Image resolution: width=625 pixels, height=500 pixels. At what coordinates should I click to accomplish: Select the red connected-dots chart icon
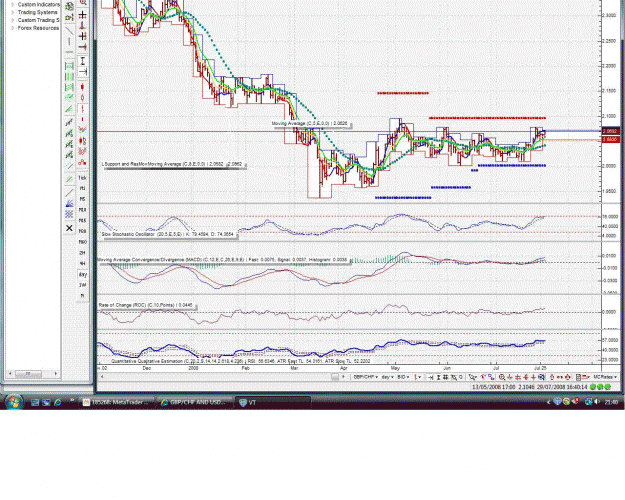83,162
